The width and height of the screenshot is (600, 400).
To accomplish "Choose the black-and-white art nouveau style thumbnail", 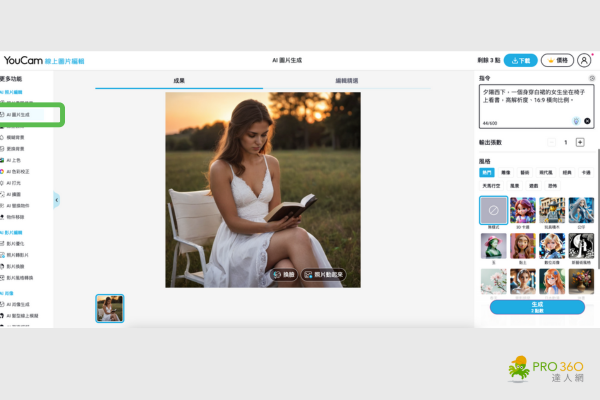I will pyautogui.click(x=581, y=246).
